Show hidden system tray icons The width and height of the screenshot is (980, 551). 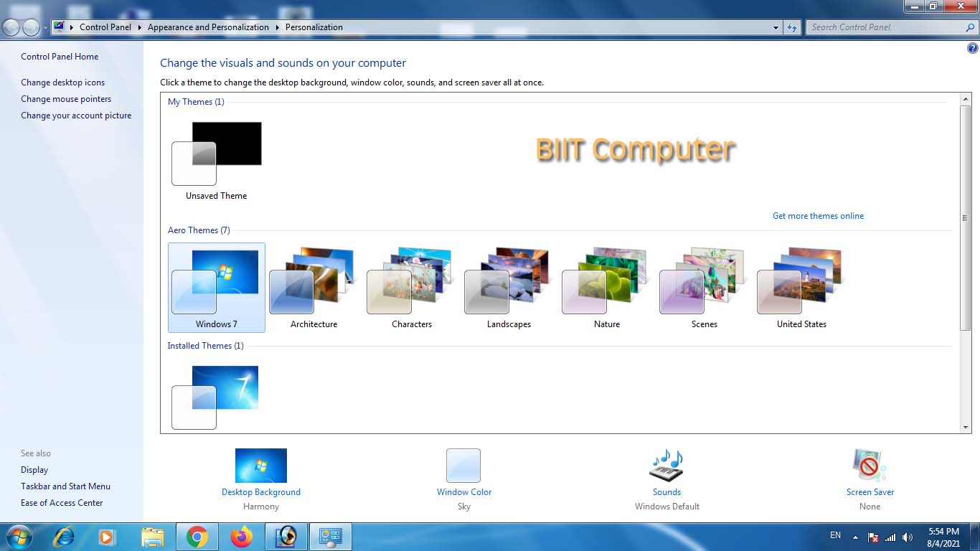click(x=855, y=537)
